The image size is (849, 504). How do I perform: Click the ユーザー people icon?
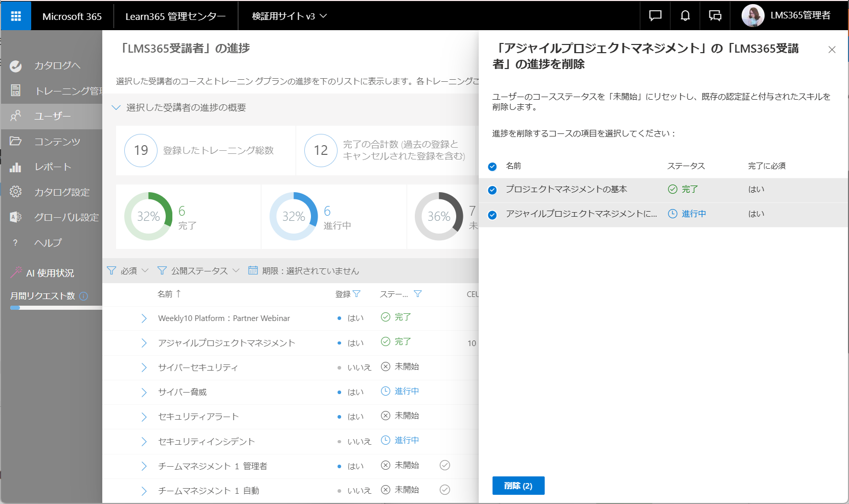16,116
